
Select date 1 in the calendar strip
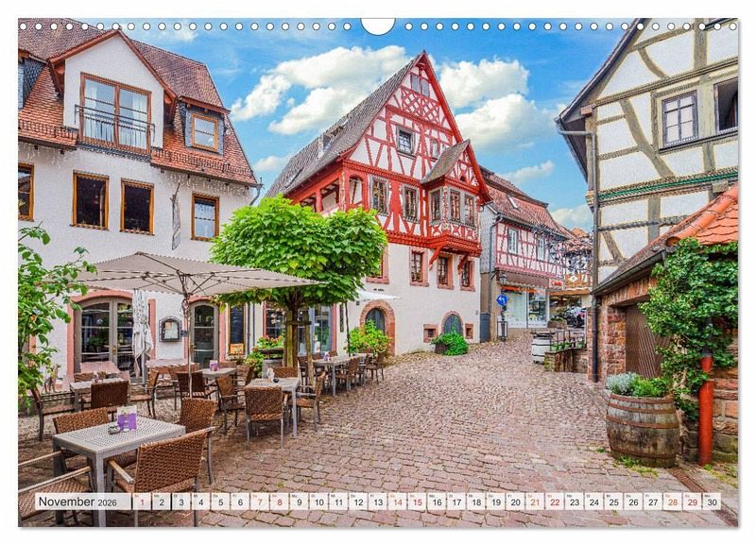pyautogui.click(x=142, y=502)
